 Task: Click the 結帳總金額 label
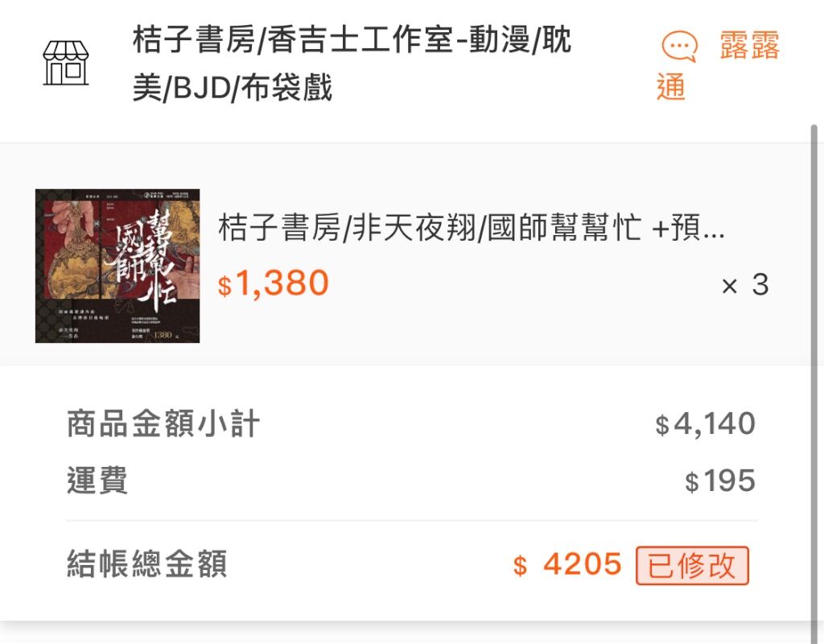(x=146, y=564)
